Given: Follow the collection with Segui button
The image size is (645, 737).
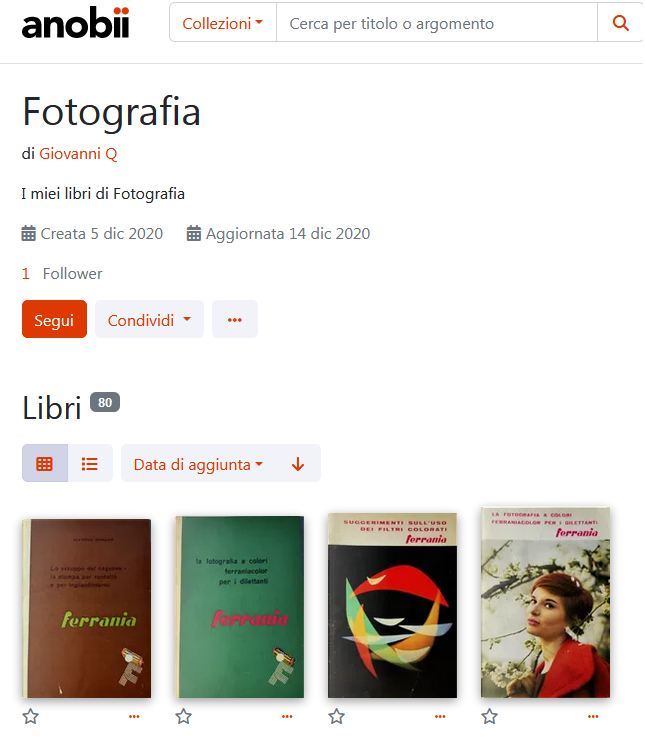Looking at the screenshot, I should pos(55,320).
